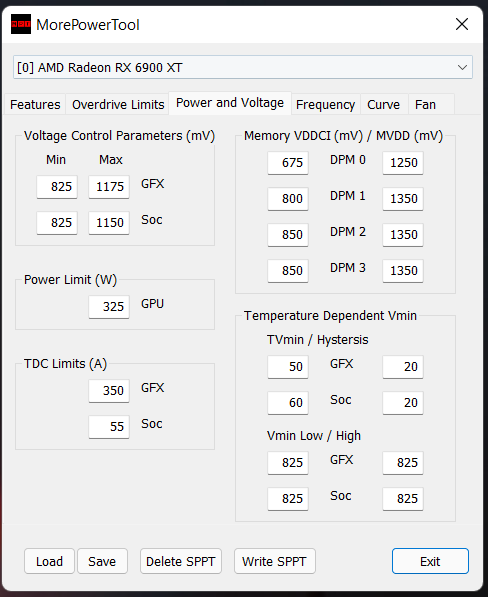Screen dimensions: 488x597
Task: Click the Save button
Action: 102,561
